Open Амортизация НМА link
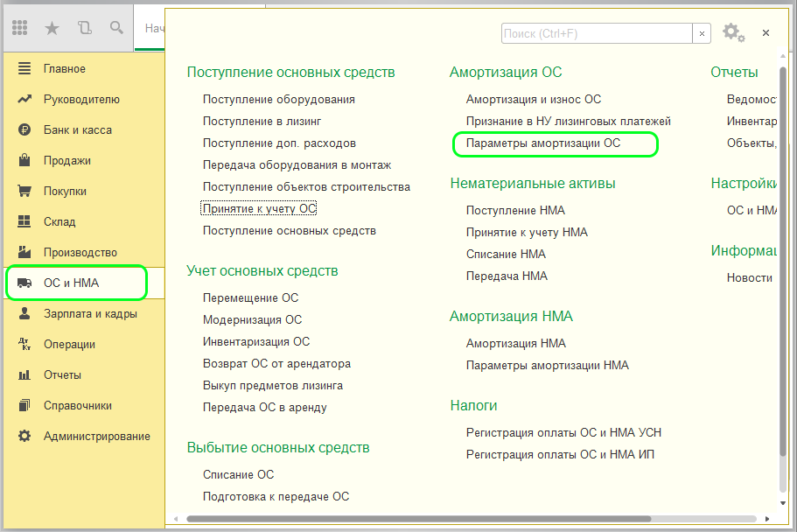 pyautogui.click(x=515, y=344)
